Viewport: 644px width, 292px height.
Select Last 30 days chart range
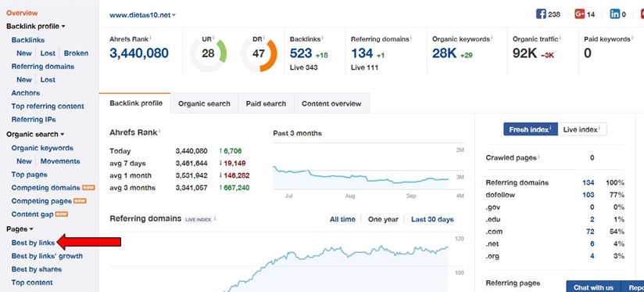(x=432, y=220)
